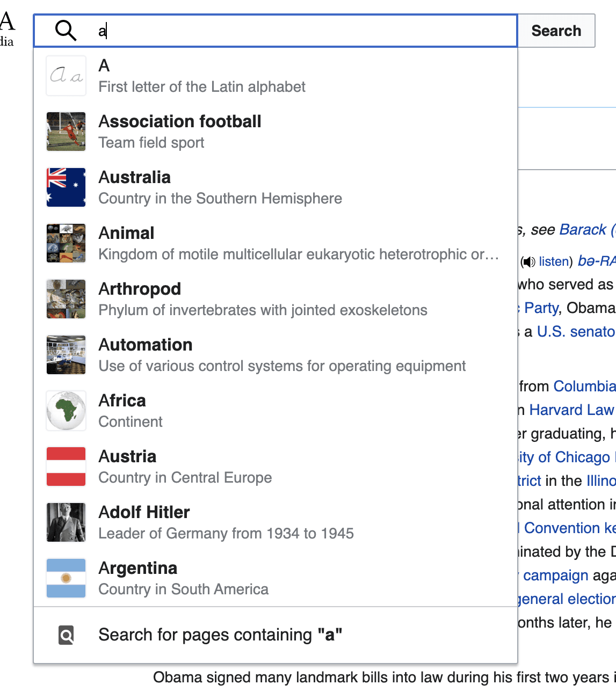Click the page-search icon in dropdown footer
This screenshot has width=616, height=692.
tap(66, 636)
